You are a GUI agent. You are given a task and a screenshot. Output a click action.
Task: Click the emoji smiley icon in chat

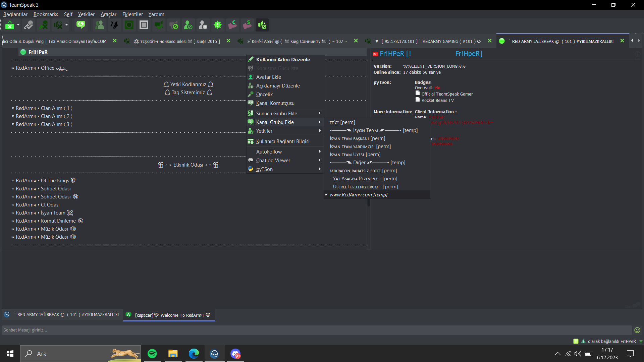click(637, 330)
